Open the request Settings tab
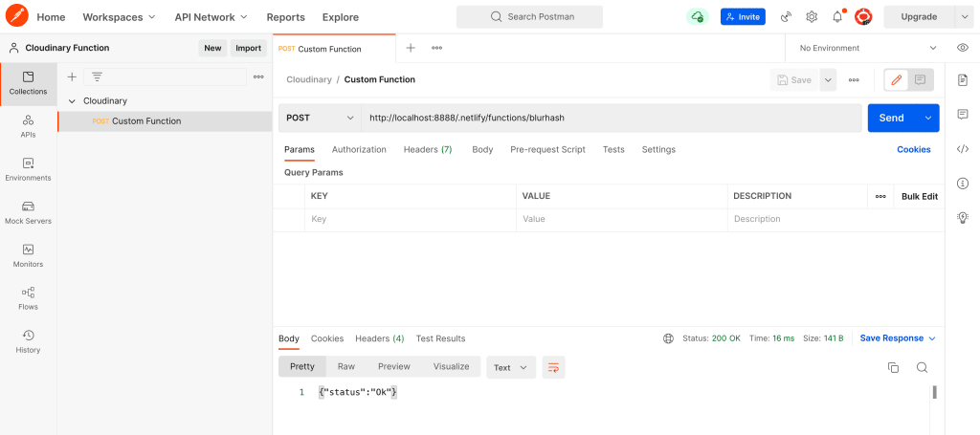This screenshot has width=980, height=435. click(x=658, y=149)
